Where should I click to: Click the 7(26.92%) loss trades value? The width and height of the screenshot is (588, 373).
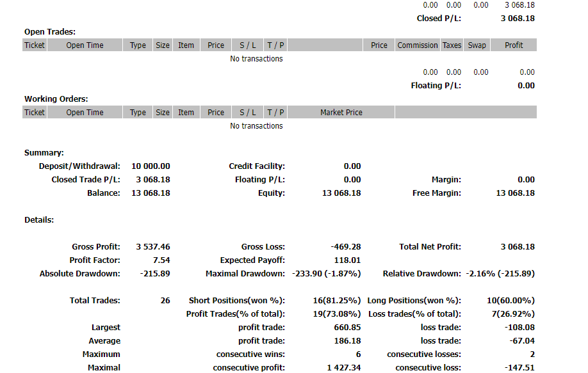pyautogui.click(x=513, y=314)
